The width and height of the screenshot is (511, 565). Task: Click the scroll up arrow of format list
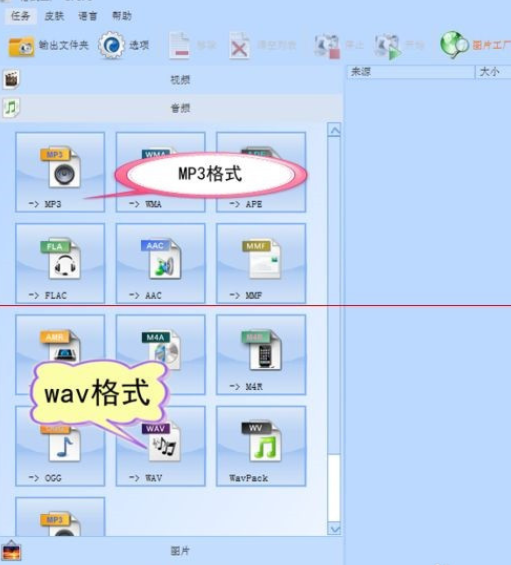click(x=334, y=130)
